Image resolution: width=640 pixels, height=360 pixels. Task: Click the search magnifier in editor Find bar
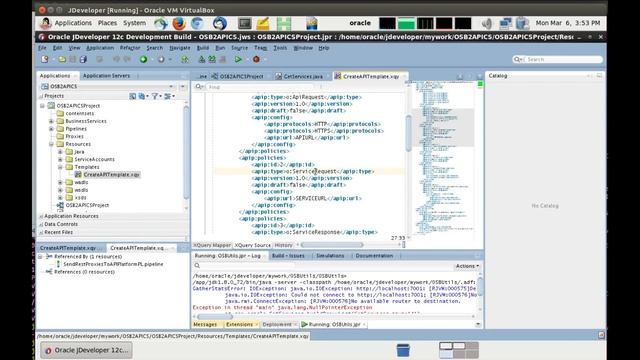(x=199, y=87)
